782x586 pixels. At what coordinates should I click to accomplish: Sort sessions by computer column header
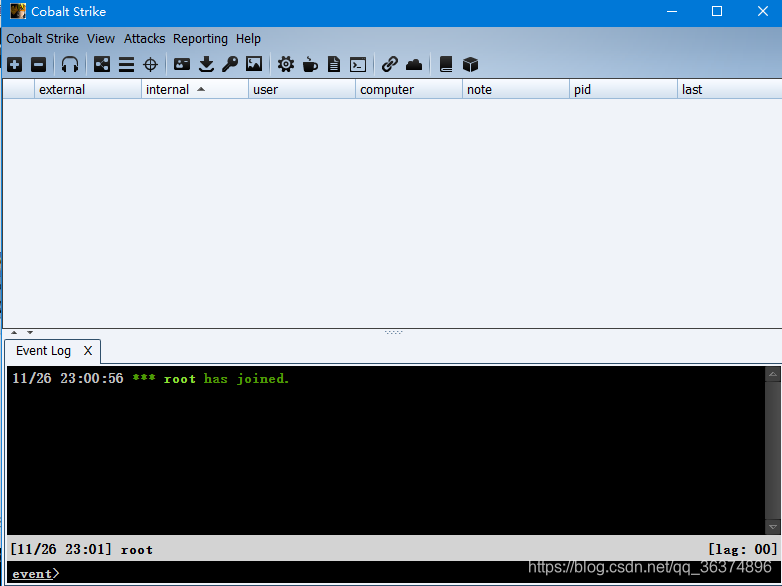(409, 89)
